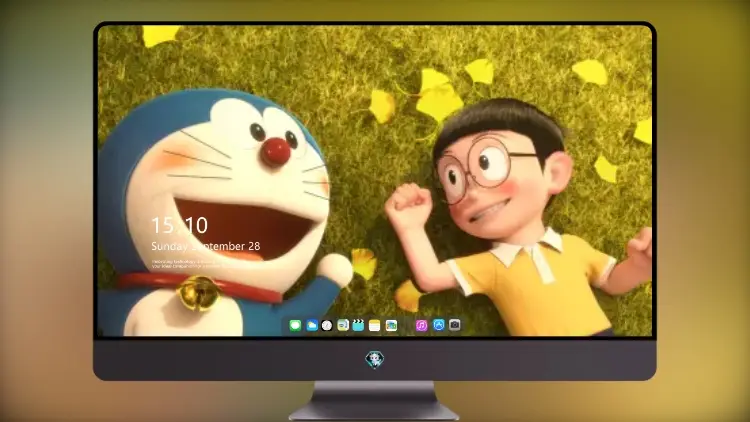The image size is (750, 422).
Task: Open the Maps app in dock
Action: 343,326
